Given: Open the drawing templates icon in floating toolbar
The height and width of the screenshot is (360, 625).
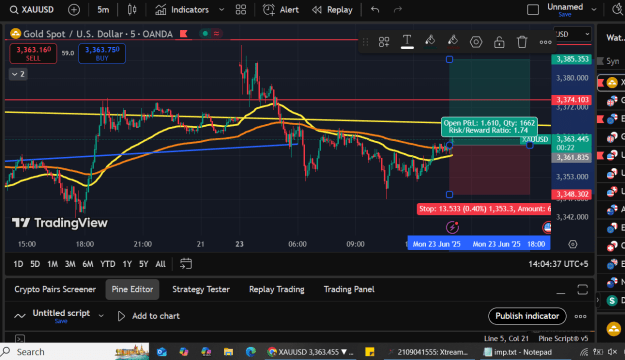Looking at the screenshot, I should click(384, 41).
